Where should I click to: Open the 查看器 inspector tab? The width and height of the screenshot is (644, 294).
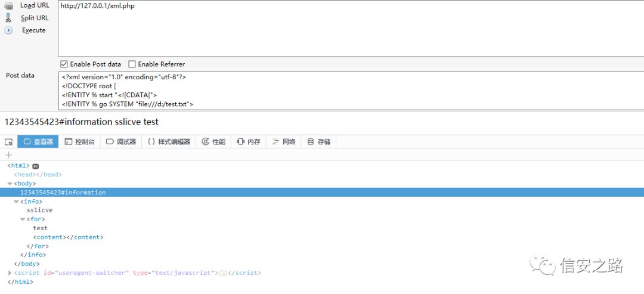click(x=38, y=142)
